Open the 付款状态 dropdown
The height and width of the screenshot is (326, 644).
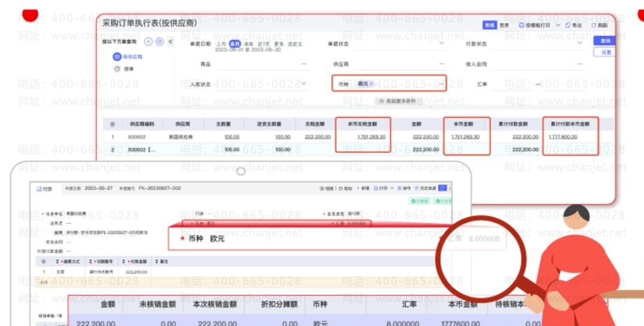(579, 43)
